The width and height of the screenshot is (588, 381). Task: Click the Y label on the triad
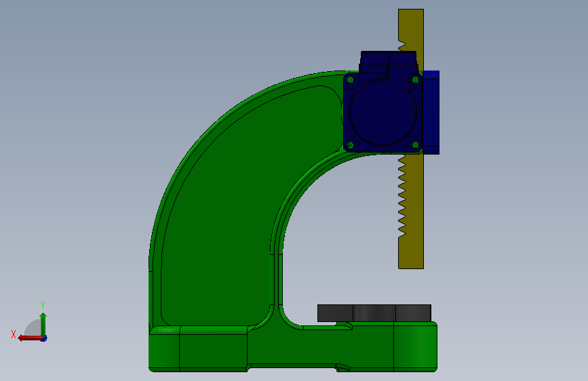[43, 305]
